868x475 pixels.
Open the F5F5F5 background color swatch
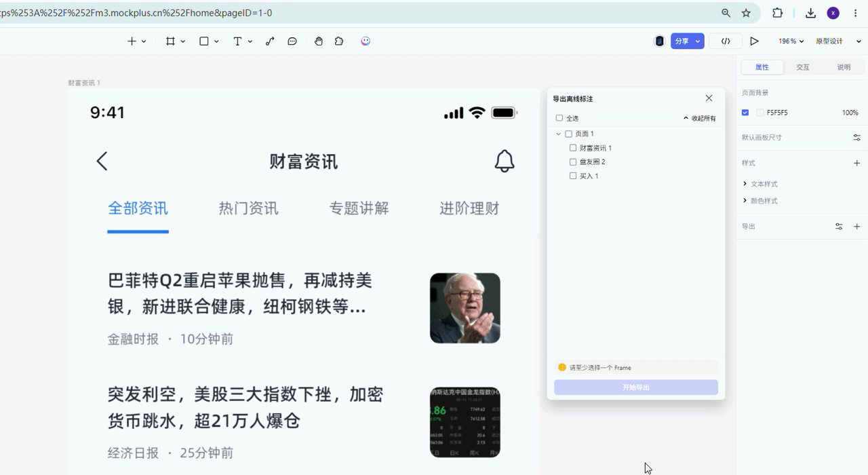click(x=760, y=113)
